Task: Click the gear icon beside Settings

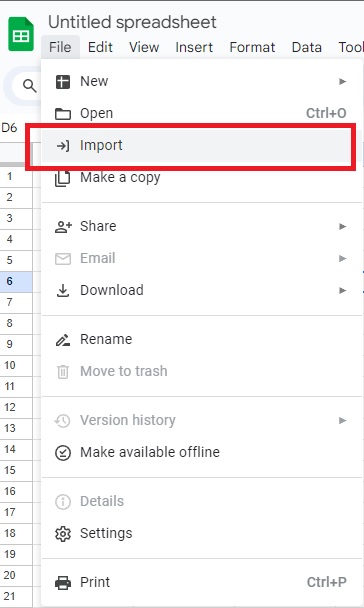Action: tap(63, 534)
